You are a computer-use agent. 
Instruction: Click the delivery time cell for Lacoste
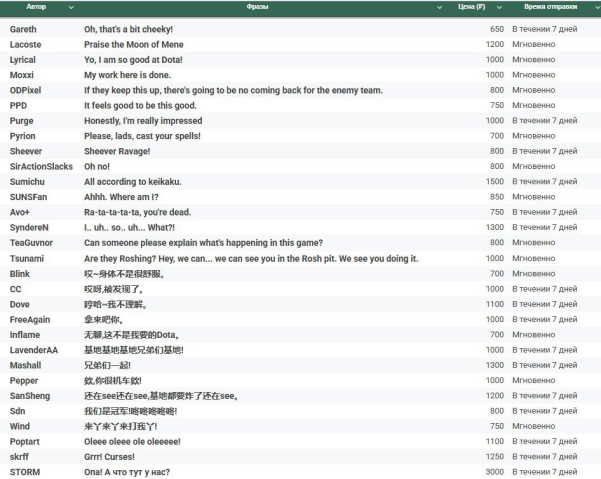[539, 44]
